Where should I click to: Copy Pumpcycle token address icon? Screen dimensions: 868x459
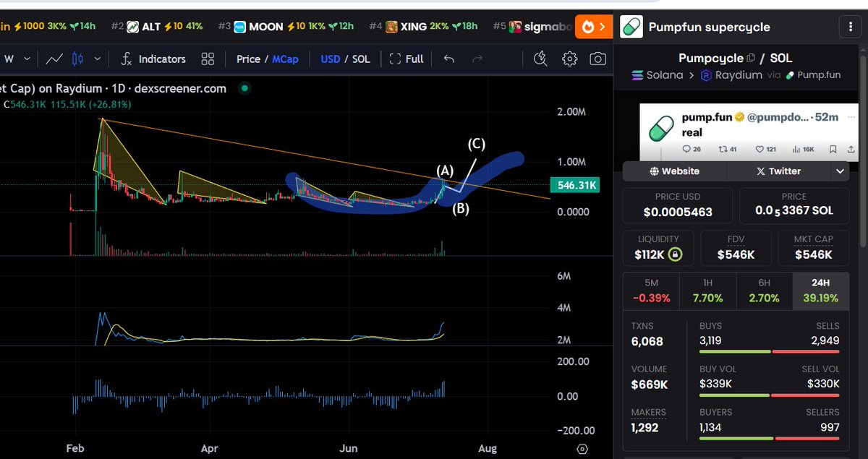751,58
